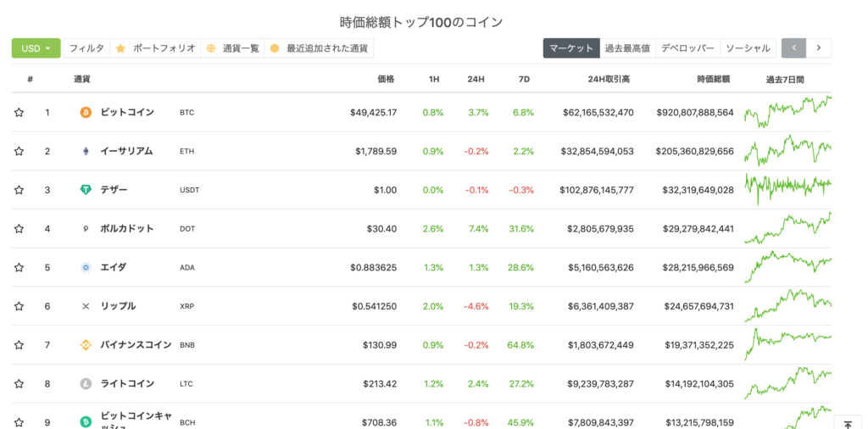
Task: Click the Litecoin grey logo icon
Action: 86,383
